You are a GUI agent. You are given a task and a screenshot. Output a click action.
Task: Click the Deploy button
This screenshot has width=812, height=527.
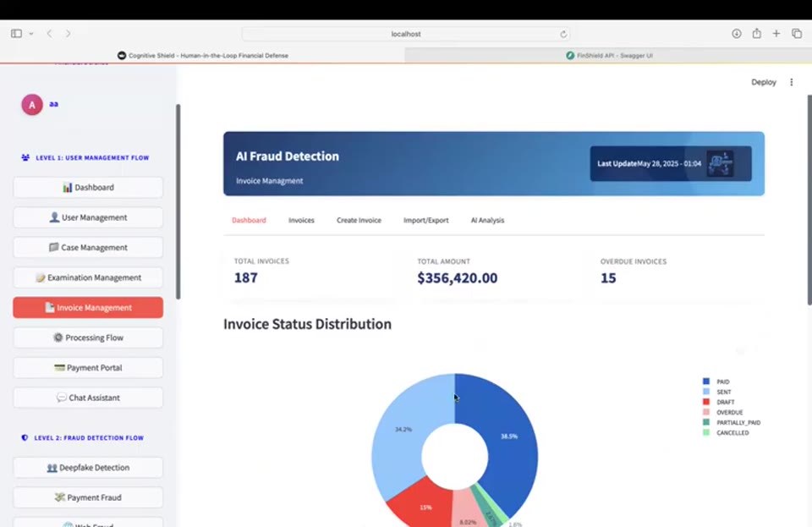764,82
